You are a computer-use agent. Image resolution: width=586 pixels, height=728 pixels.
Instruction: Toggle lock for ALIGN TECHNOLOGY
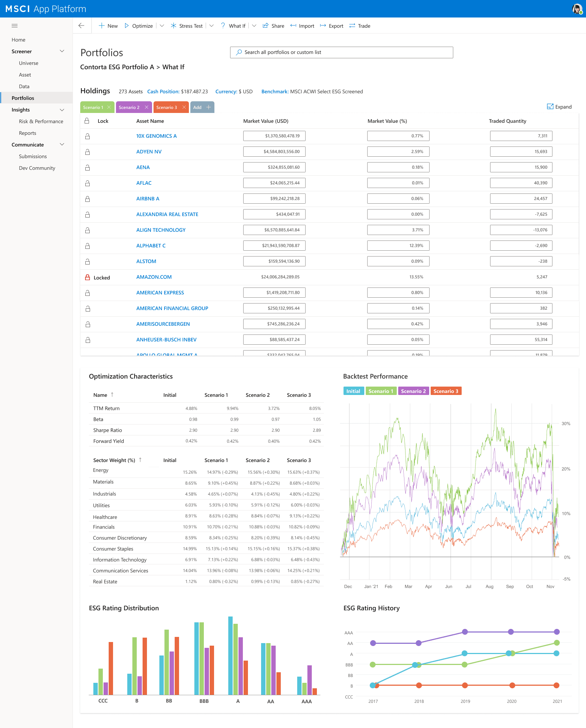[88, 230]
